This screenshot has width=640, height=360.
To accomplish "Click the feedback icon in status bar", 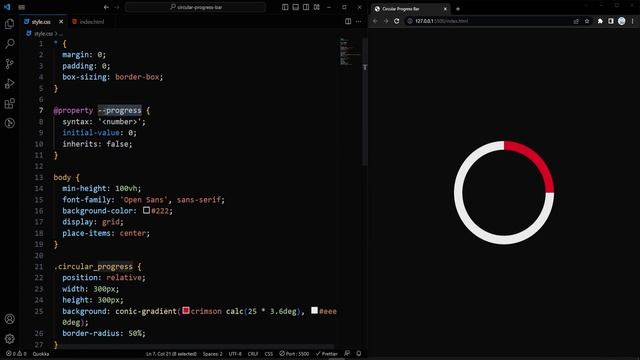I will tap(347, 354).
